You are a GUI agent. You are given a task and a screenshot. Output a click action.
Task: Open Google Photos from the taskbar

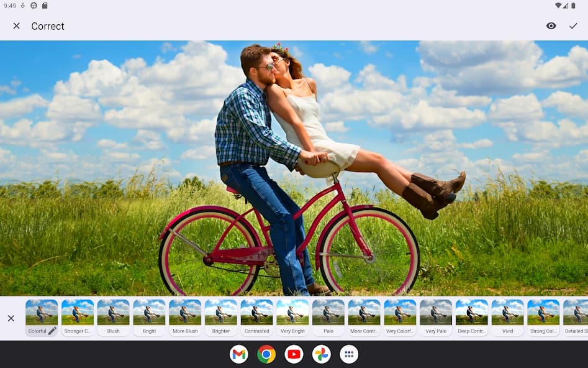tap(322, 354)
